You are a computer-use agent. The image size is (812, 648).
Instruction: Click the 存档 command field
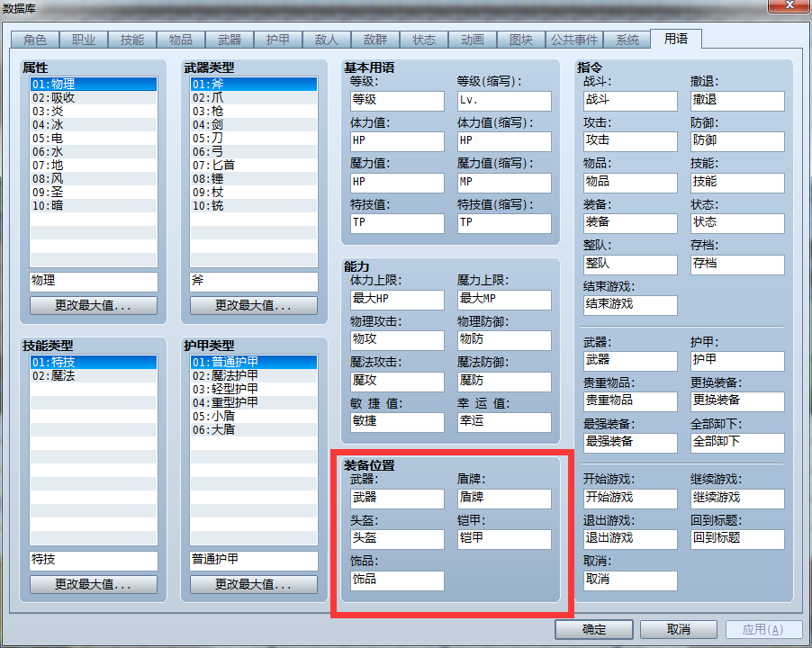(737, 265)
